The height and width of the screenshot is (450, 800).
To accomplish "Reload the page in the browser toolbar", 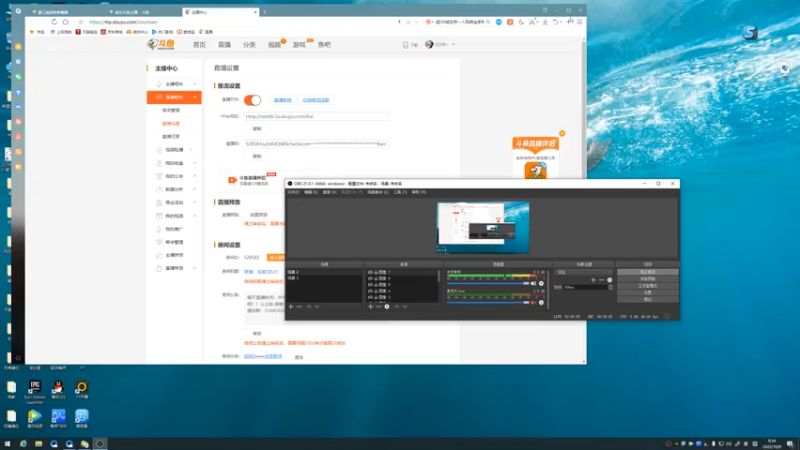I will point(54,22).
